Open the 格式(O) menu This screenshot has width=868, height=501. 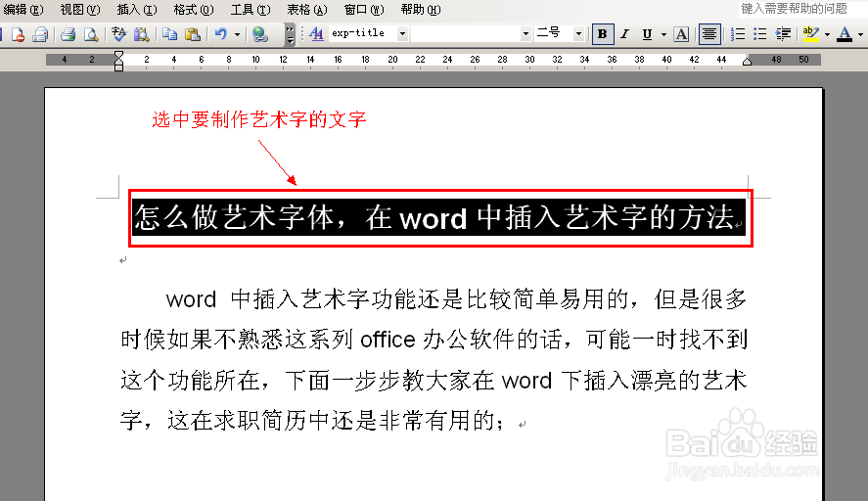tap(193, 10)
